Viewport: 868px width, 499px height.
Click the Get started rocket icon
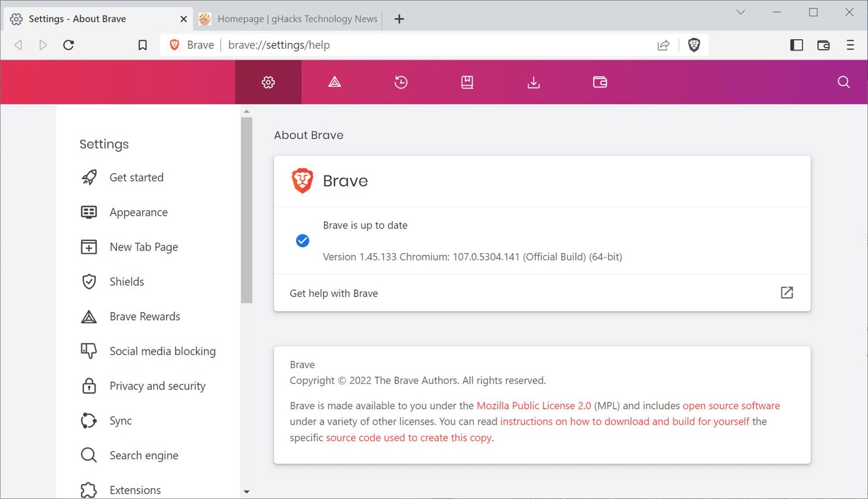89,177
